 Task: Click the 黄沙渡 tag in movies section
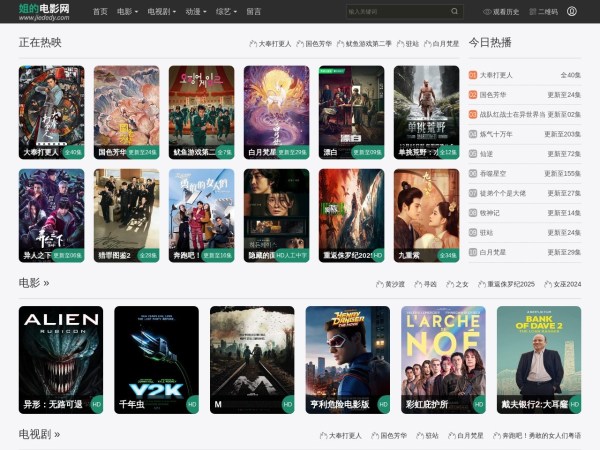coord(393,284)
